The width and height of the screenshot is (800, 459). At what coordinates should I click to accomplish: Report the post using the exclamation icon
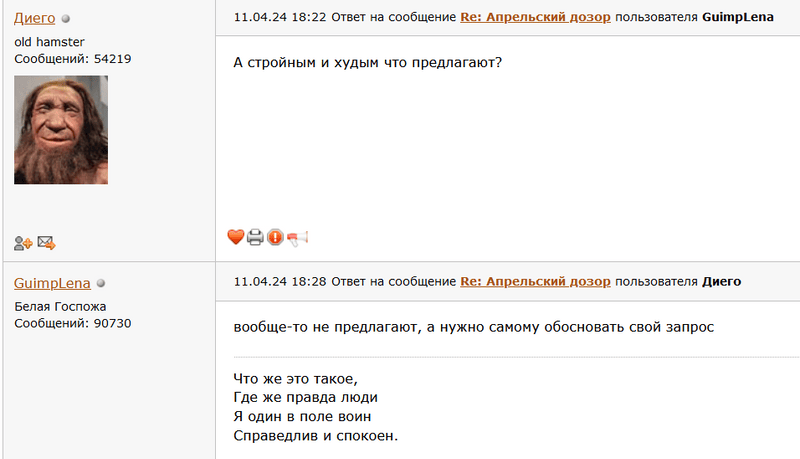click(275, 237)
